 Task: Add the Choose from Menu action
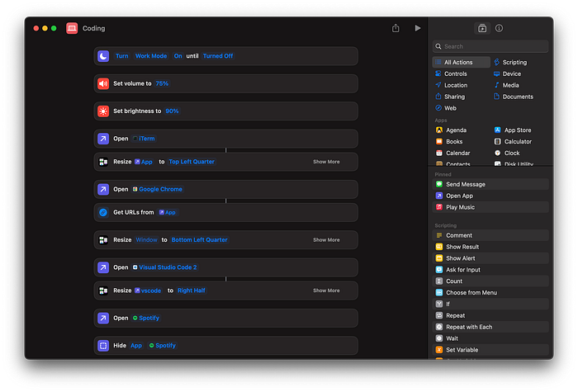click(x=490, y=292)
